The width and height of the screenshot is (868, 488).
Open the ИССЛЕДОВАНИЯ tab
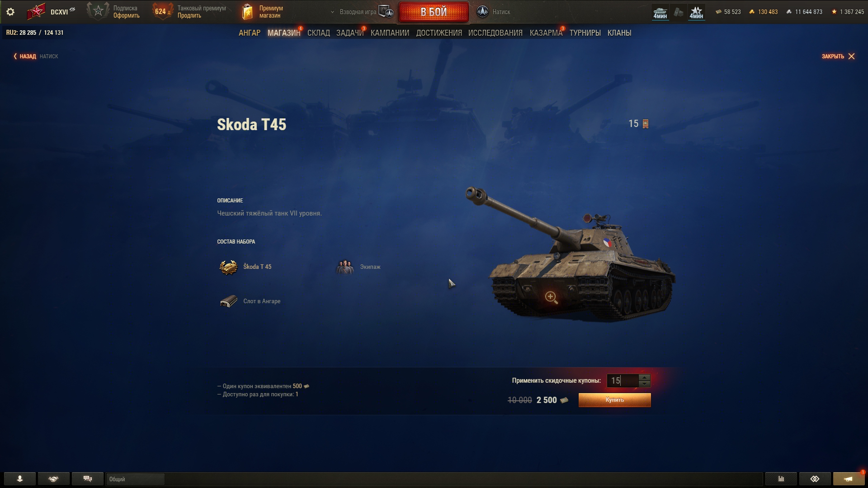point(495,33)
